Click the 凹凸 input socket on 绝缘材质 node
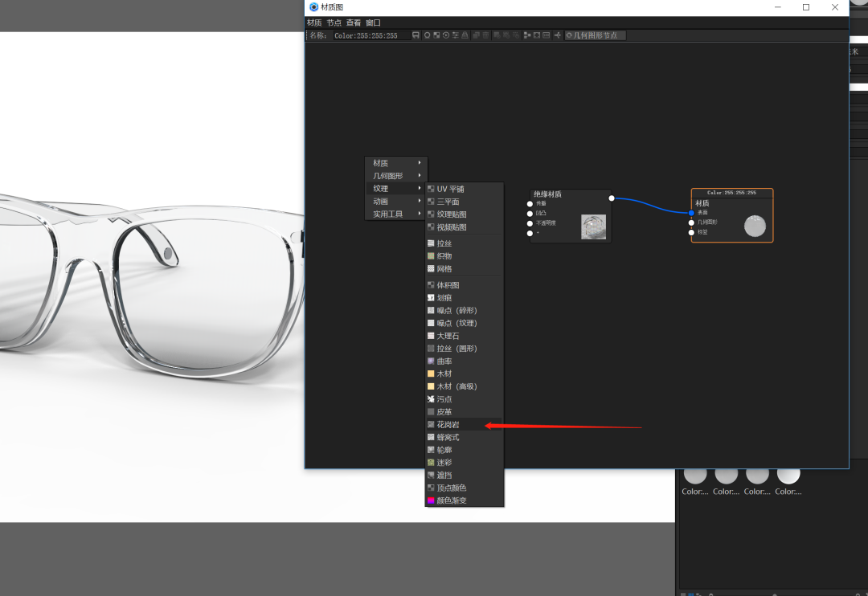Viewport: 868px width, 596px height. pyautogui.click(x=530, y=214)
